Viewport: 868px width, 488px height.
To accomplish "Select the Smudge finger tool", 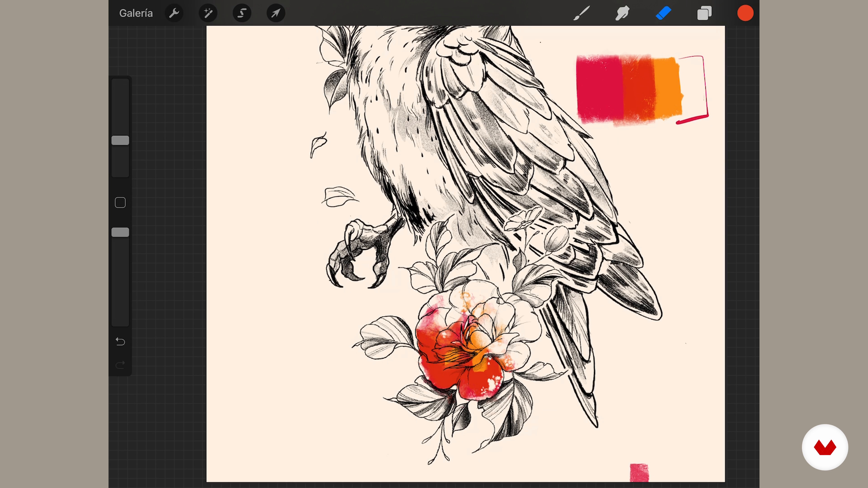I will (622, 13).
